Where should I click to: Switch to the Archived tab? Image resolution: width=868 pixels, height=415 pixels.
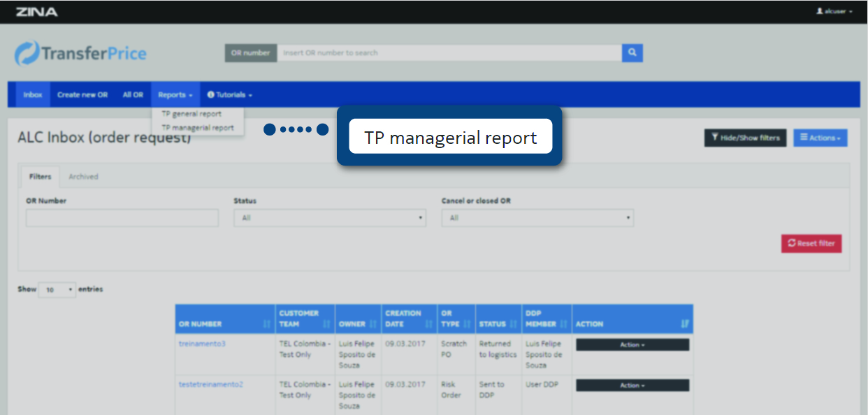pyautogui.click(x=83, y=177)
